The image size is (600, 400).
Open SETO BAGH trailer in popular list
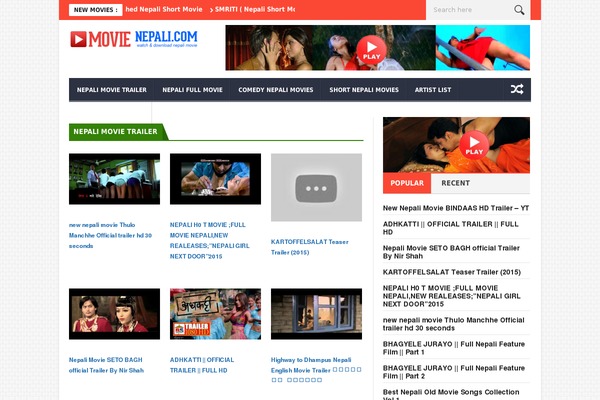click(451, 252)
